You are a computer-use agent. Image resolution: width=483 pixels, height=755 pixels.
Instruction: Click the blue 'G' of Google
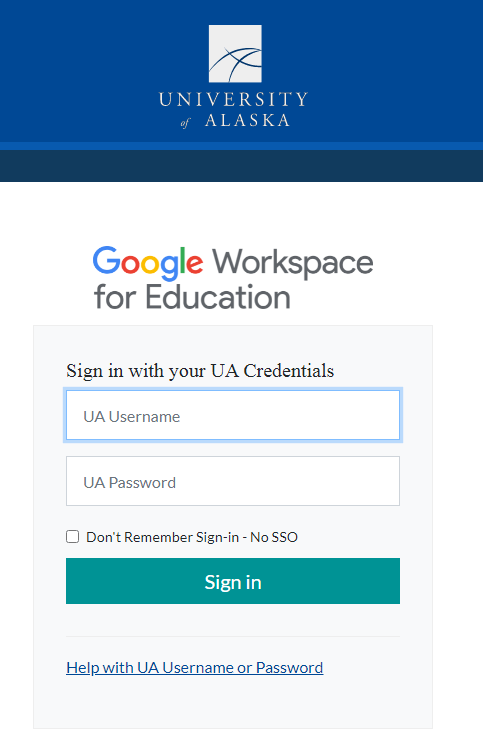(x=106, y=260)
